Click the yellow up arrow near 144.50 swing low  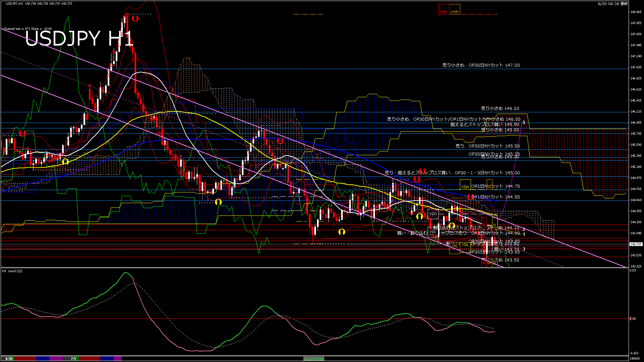coord(218,202)
